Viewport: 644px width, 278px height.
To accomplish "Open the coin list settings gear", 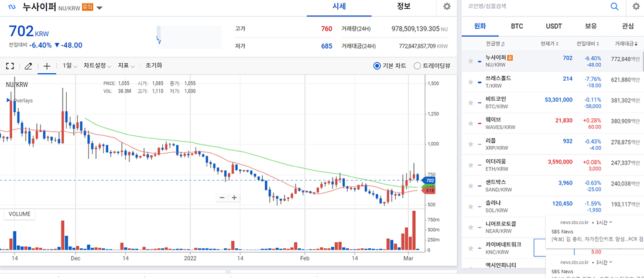I will click(x=636, y=6).
